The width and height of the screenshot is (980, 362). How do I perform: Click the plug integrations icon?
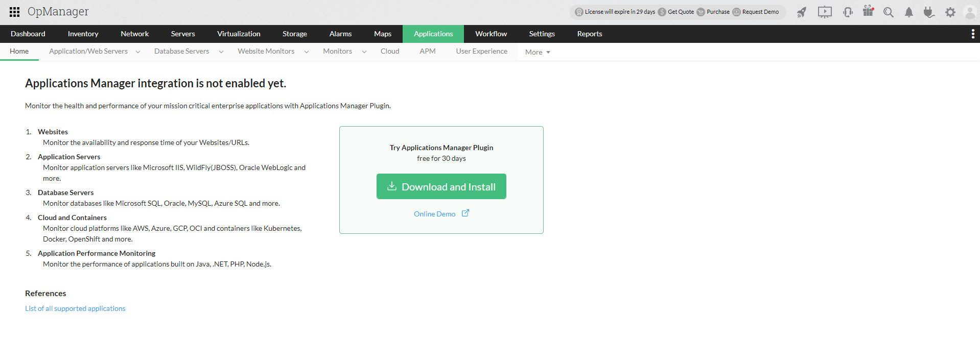pos(929,12)
